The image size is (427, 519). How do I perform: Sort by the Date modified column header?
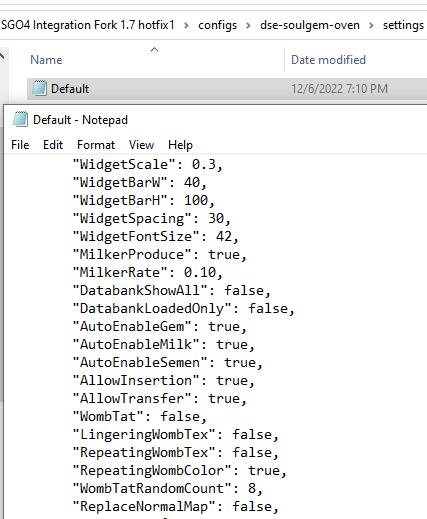(x=328, y=60)
